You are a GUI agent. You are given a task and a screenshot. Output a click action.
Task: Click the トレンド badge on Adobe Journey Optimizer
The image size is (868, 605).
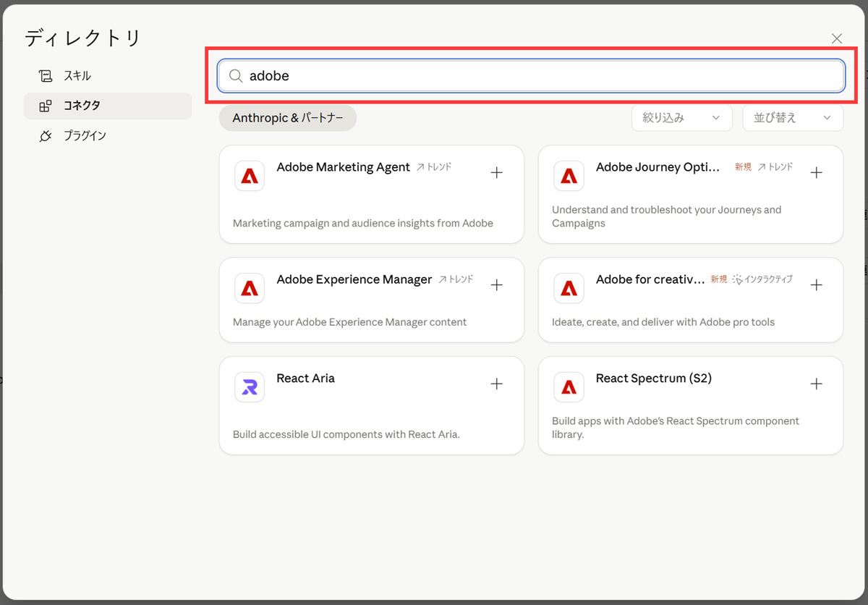click(x=775, y=167)
